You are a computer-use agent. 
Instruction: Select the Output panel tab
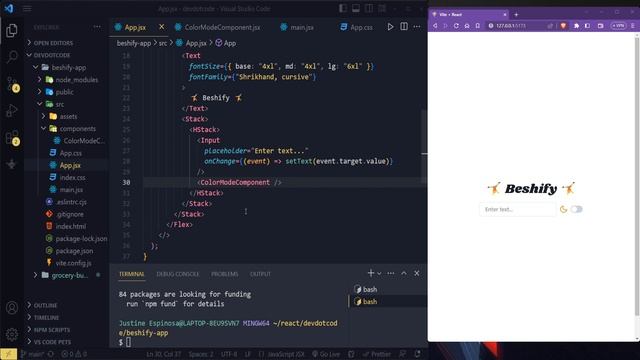pyautogui.click(x=260, y=274)
